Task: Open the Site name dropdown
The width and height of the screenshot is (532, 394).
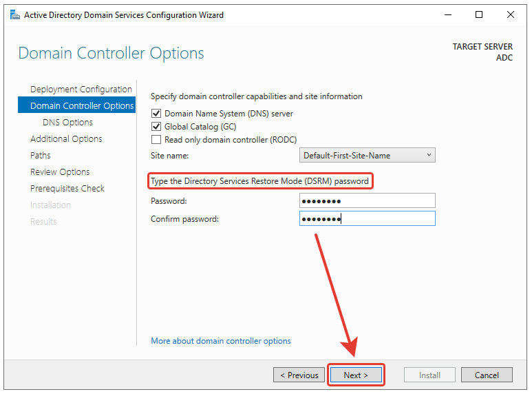Action: 368,155
